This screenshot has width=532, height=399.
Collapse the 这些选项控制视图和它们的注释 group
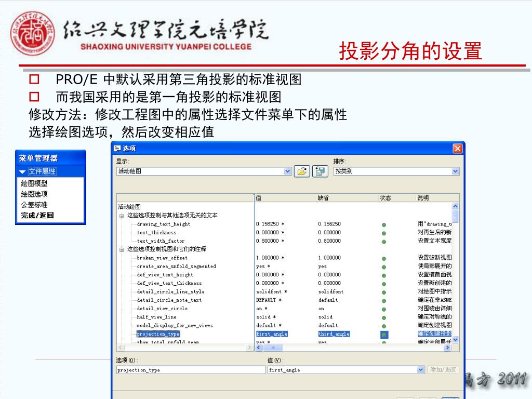122,250
